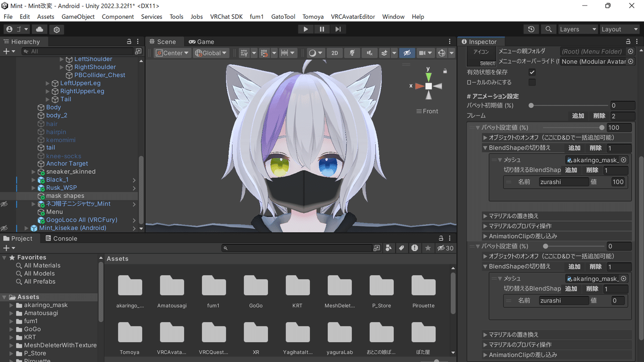This screenshot has height=362, width=644.
Task: Open increment snapping settings
Action: pos(289,53)
